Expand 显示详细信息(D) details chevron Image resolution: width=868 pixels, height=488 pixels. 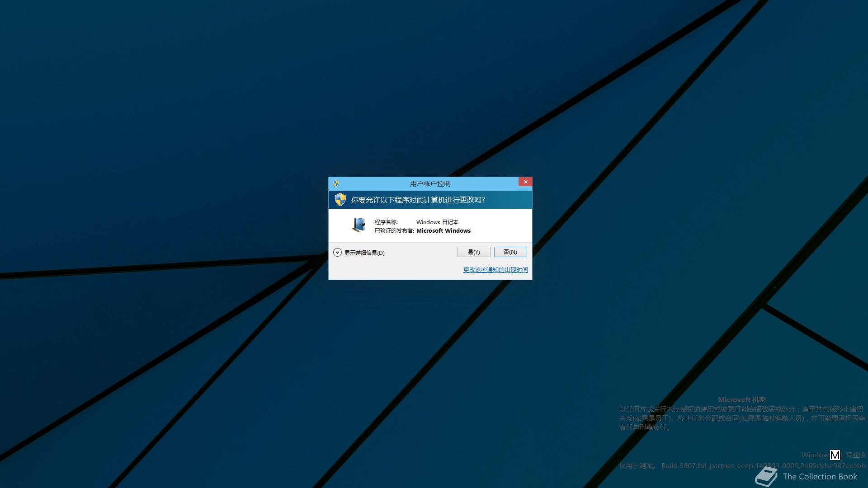tap(337, 253)
